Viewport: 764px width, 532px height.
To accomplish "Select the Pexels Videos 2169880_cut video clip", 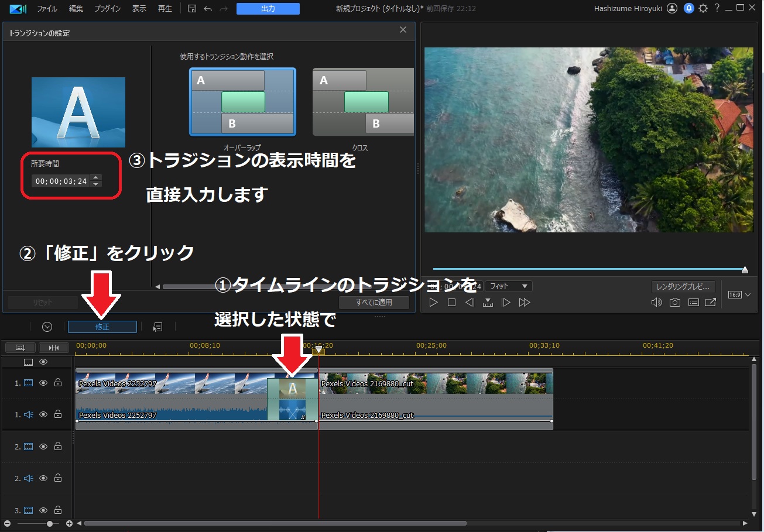I will pyautogui.click(x=436, y=384).
